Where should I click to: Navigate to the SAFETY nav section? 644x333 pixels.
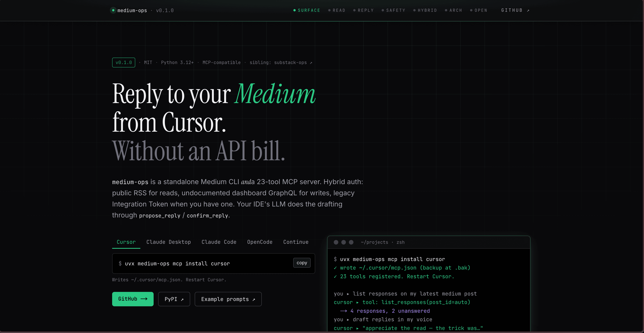coord(393,10)
